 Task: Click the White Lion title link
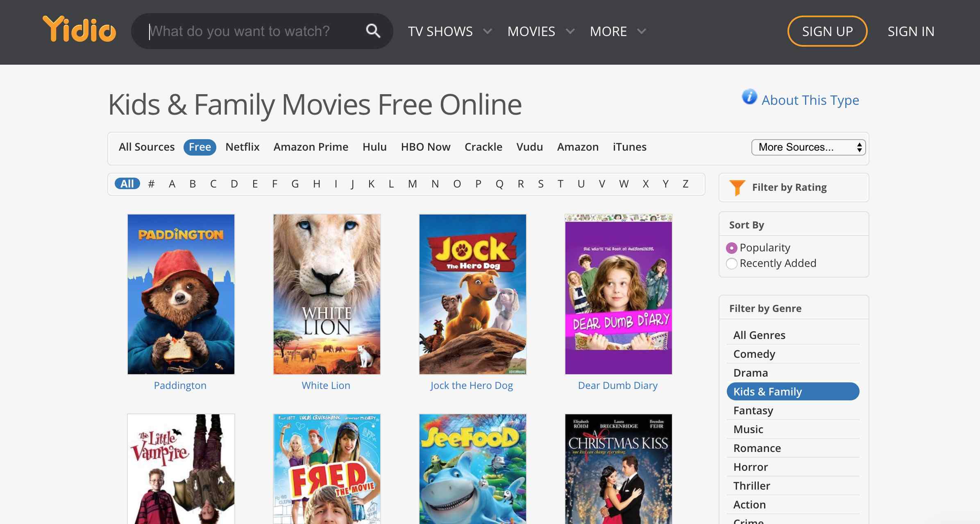326,386
